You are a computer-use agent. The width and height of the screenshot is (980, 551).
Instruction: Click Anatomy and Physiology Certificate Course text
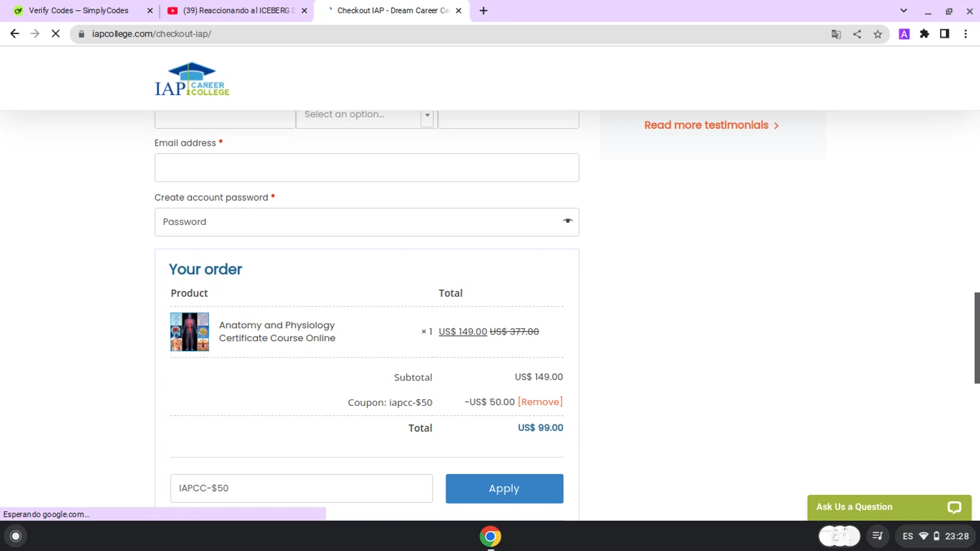277,331
